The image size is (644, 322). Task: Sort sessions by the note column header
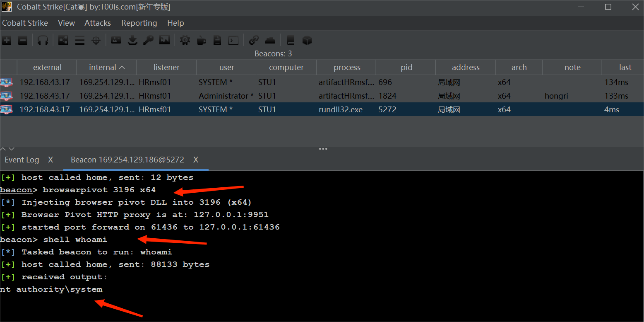click(x=572, y=68)
